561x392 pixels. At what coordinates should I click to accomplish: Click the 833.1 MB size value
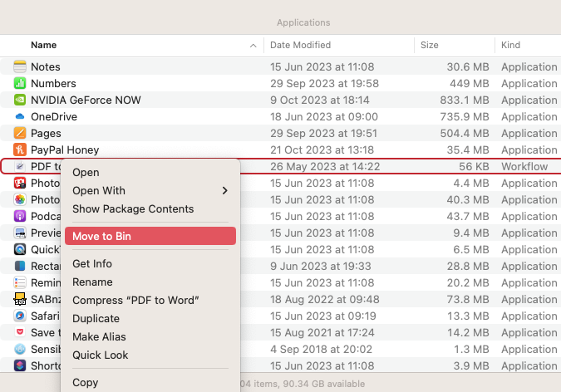coord(465,100)
